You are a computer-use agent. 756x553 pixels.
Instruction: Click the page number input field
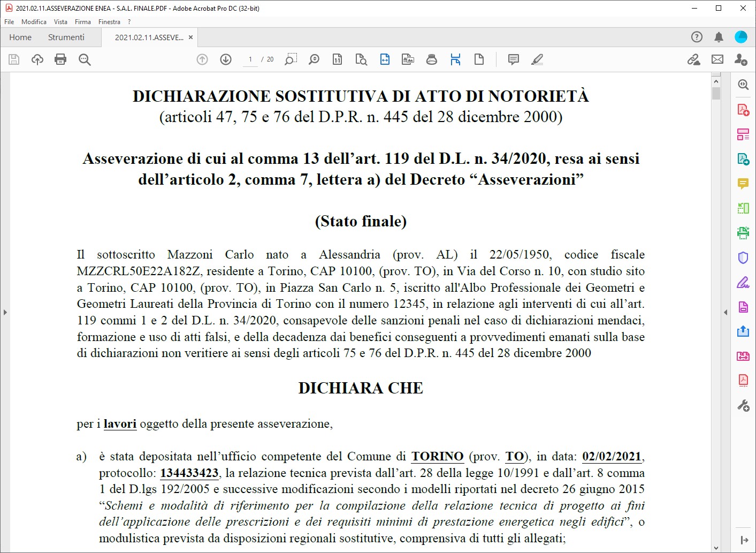pyautogui.click(x=250, y=59)
